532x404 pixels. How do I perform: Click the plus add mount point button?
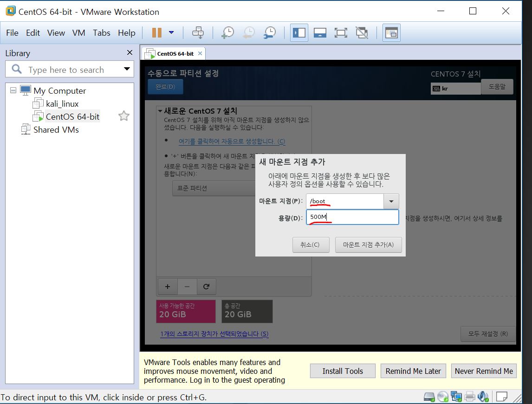click(x=167, y=286)
